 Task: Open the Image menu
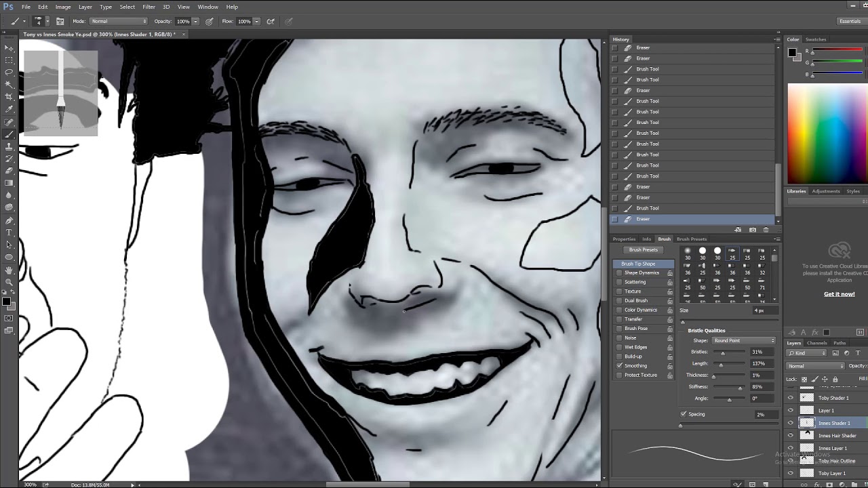tap(63, 7)
